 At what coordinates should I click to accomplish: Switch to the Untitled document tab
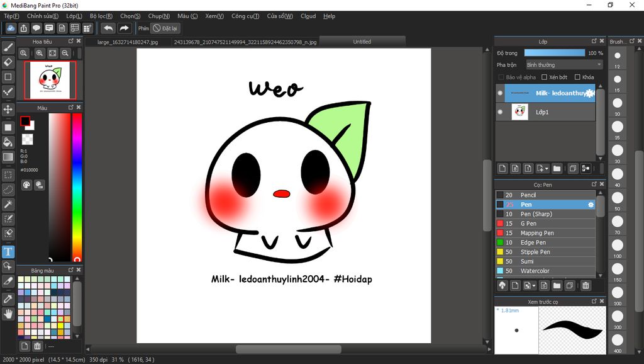pos(362,42)
